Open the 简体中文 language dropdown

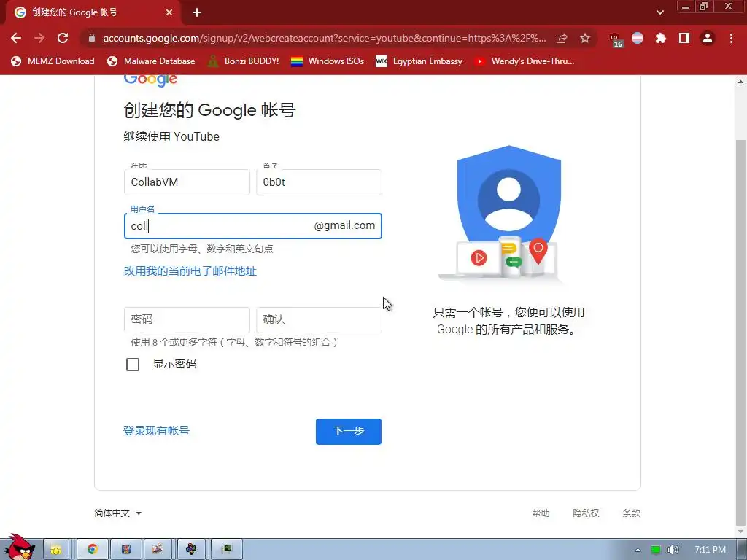pyautogui.click(x=117, y=513)
